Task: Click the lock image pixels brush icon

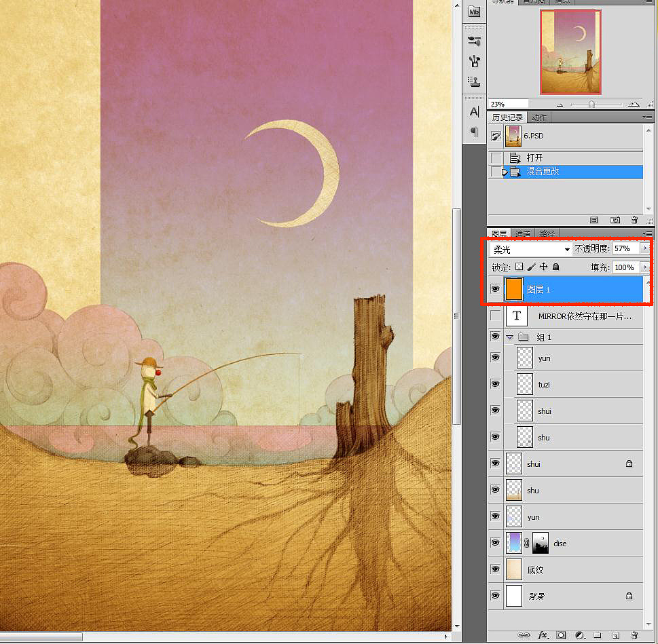Action: coord(531,267)
